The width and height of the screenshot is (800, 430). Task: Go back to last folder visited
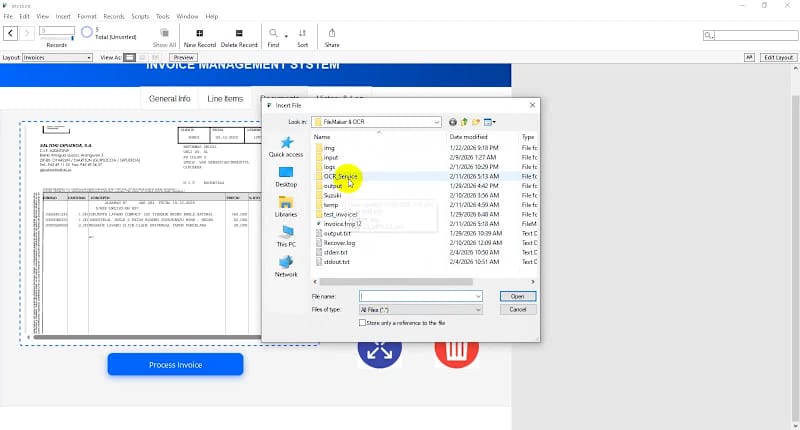click(453, 122)
